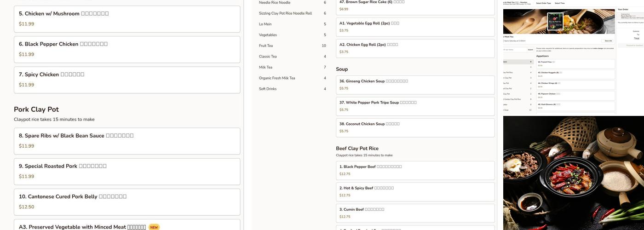Viewport: 644px width, 230px height.
Task: Click the clay pot dishes photo
Action: tap(573, 173)
